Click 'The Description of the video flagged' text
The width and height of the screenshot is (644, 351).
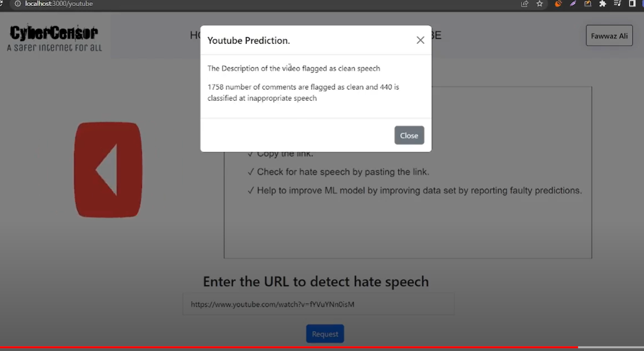[x=294, y=69]
